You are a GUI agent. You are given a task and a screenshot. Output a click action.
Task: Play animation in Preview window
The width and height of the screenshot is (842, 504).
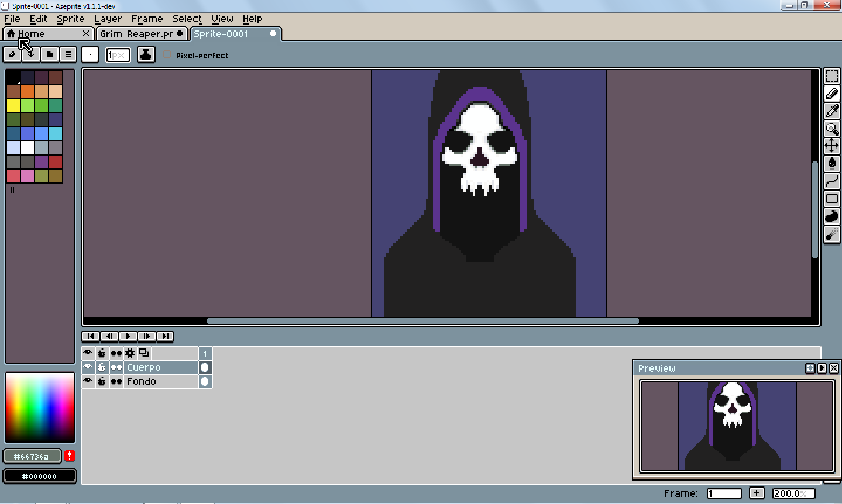click(x=822, y=368)
